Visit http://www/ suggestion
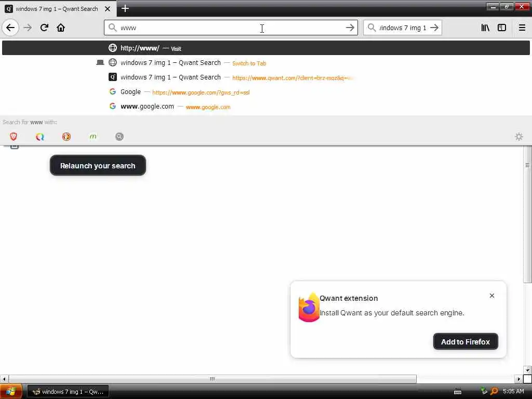Screen dimensions: 532x399 265,48
